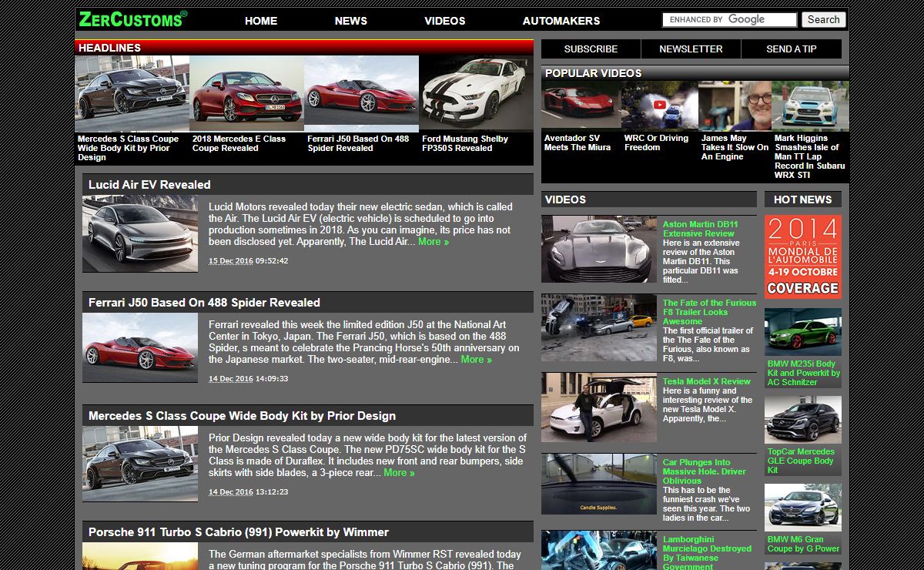Play the Aventador SV Meets The Miura video thumbnail
The width and height of the screenshot is (924, 570).
[580, 105]
